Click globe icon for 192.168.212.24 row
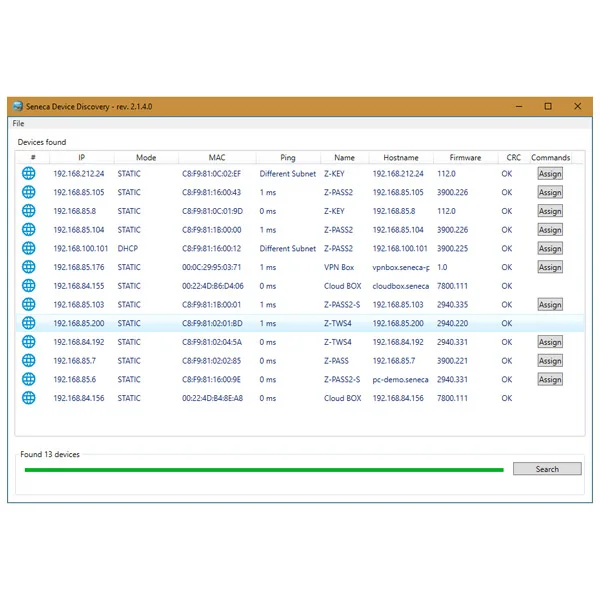 coord(29,174)
